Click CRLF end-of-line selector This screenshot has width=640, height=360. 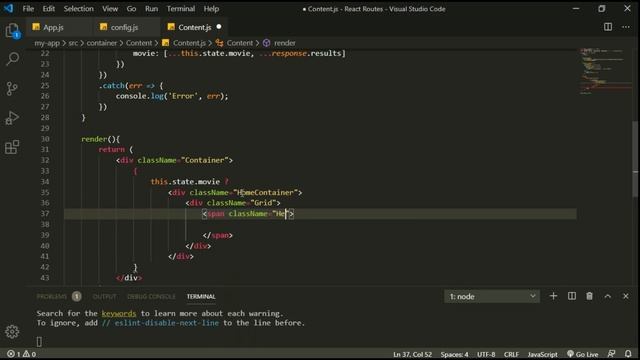(511, 354)
